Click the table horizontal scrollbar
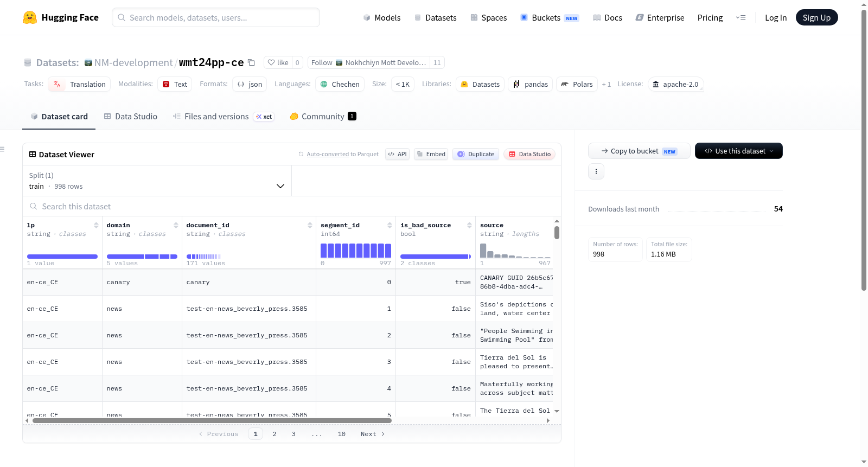The width and height of the screenshot is (868, 467). point(212,420)
